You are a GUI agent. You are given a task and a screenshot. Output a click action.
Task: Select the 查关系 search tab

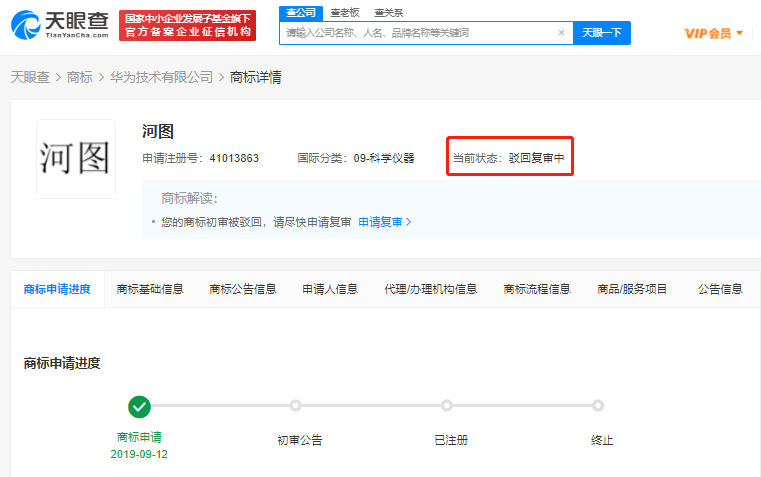coord(389,12)
